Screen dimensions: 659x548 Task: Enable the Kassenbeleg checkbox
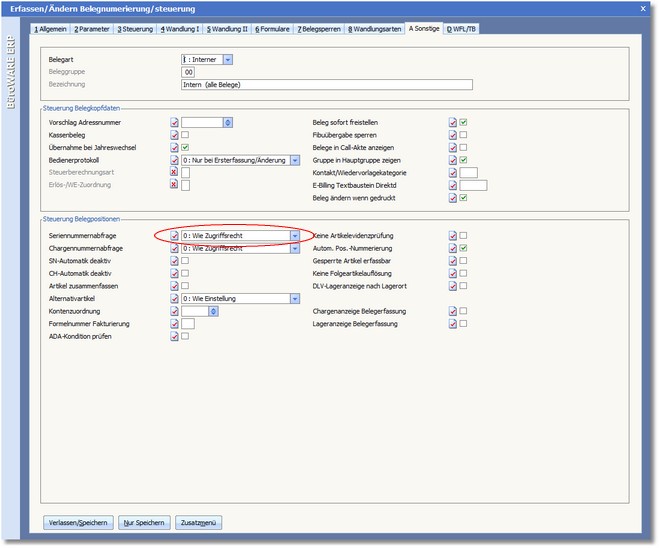[x=186, y=135]
